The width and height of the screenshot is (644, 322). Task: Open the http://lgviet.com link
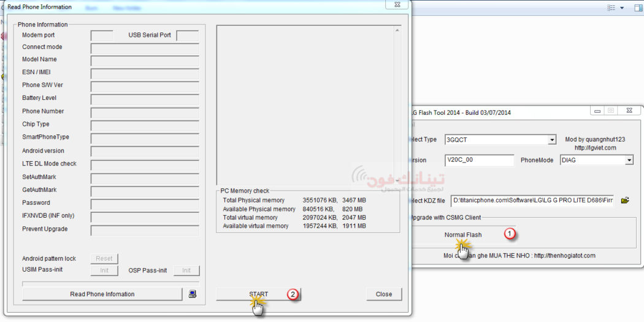pos(596,147)
